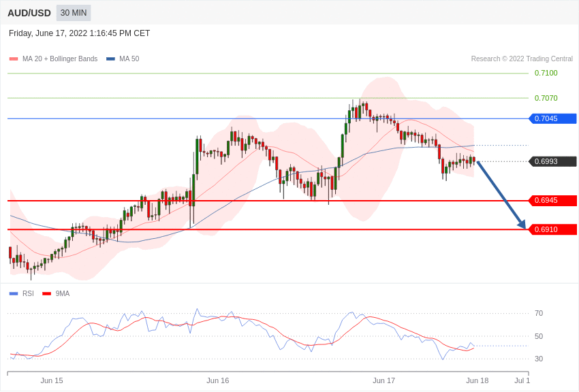This screenshot has height=392, width=579.
Task: Click the Jun 18 date axis label
Action: pos(477,380)
